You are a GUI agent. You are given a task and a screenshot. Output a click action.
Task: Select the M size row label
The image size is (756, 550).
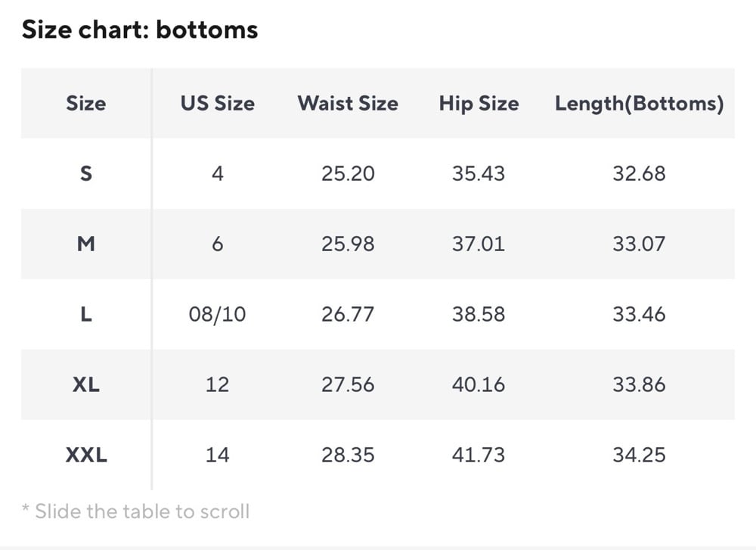tap(86, 244)
